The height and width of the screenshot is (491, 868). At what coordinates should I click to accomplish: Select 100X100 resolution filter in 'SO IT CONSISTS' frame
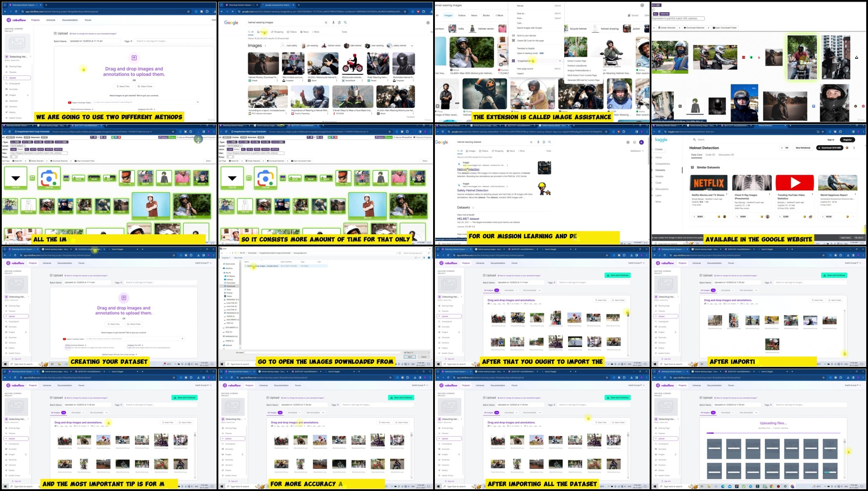[x=265, y=149]
